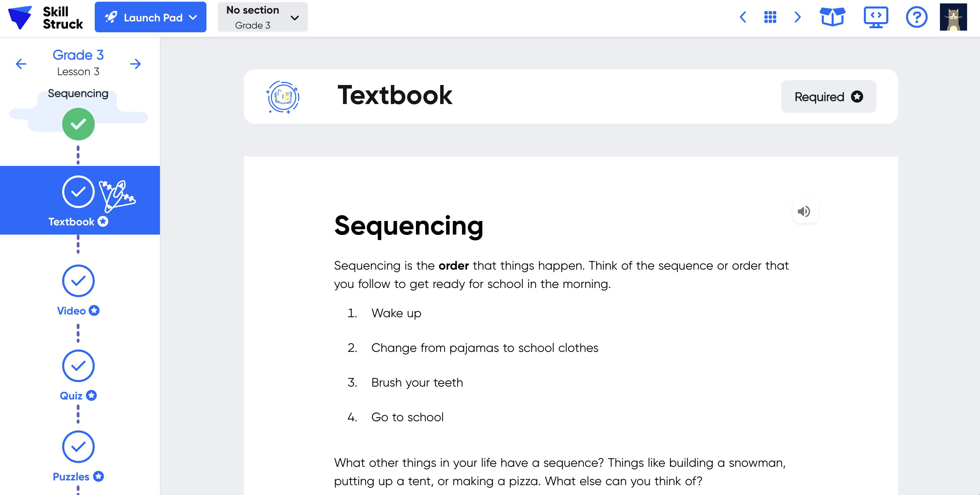Expand the Launch Pad dropdown

(150, 18)
